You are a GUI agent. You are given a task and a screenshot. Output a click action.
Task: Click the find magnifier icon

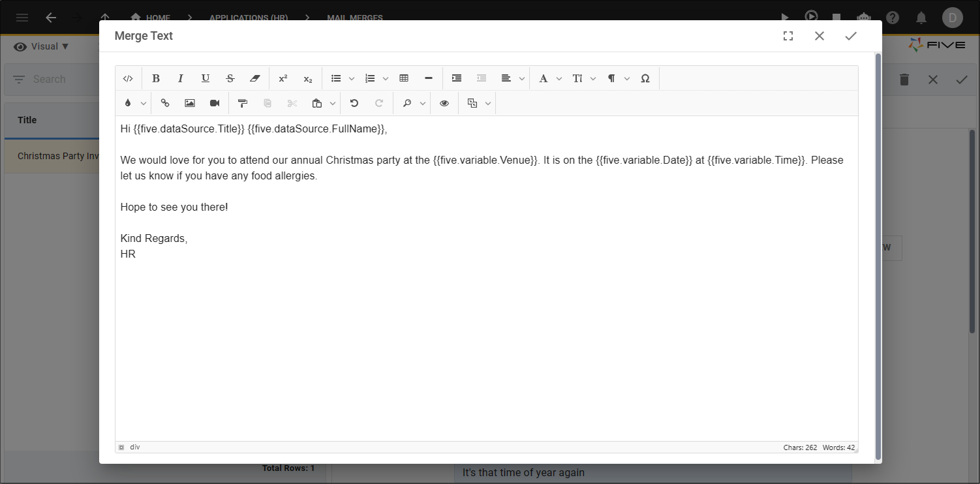(x=407, y=103)
